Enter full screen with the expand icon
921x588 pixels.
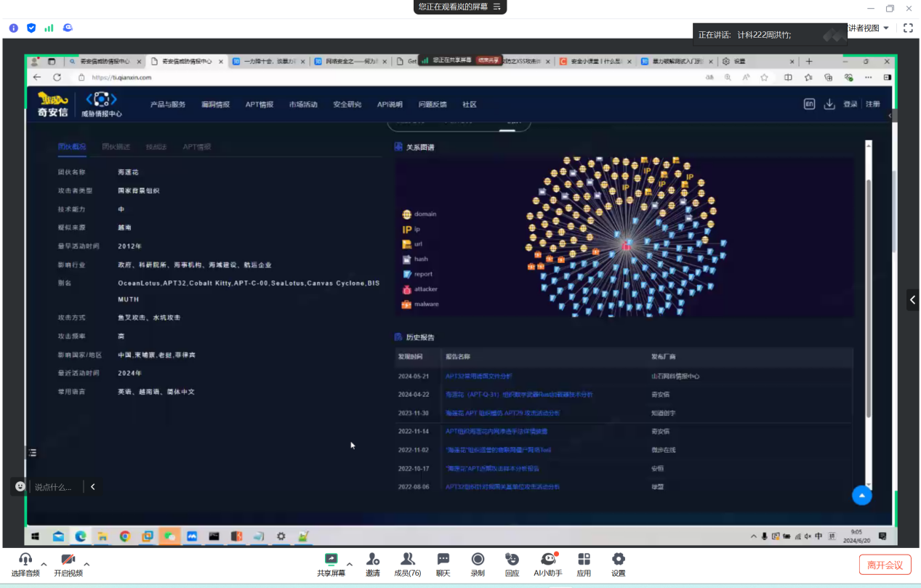click(x=908, y=28)
